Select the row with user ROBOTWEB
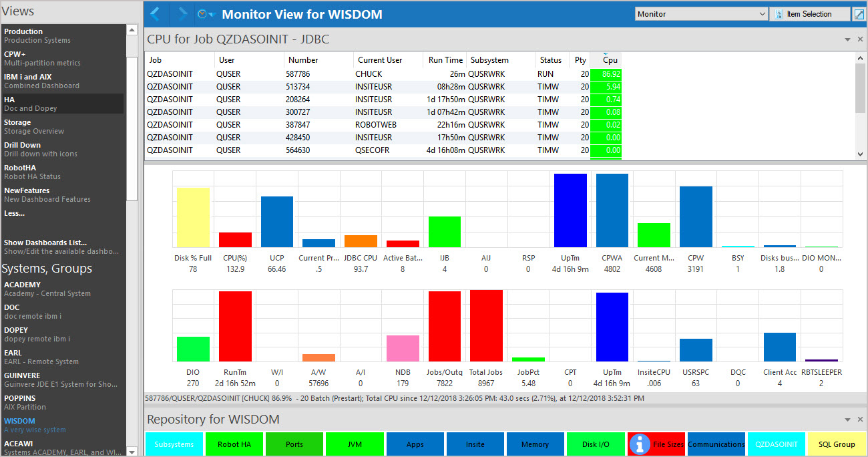The width and height of the screenshot is (868, 457). 384,125
